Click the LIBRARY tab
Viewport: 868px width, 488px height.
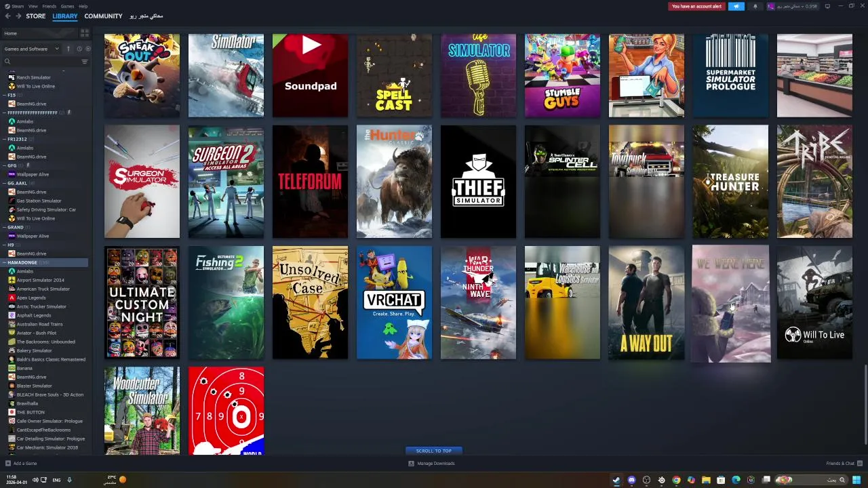[65, 16]
